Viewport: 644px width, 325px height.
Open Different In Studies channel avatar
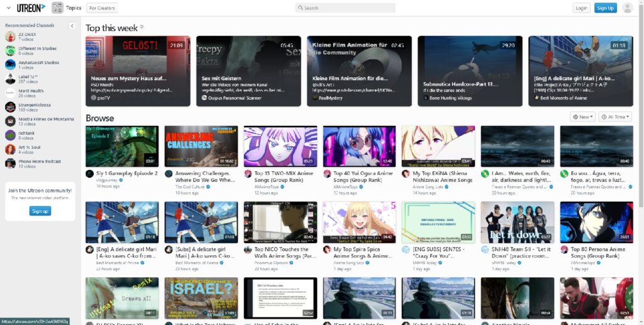(x=10, y=50)
